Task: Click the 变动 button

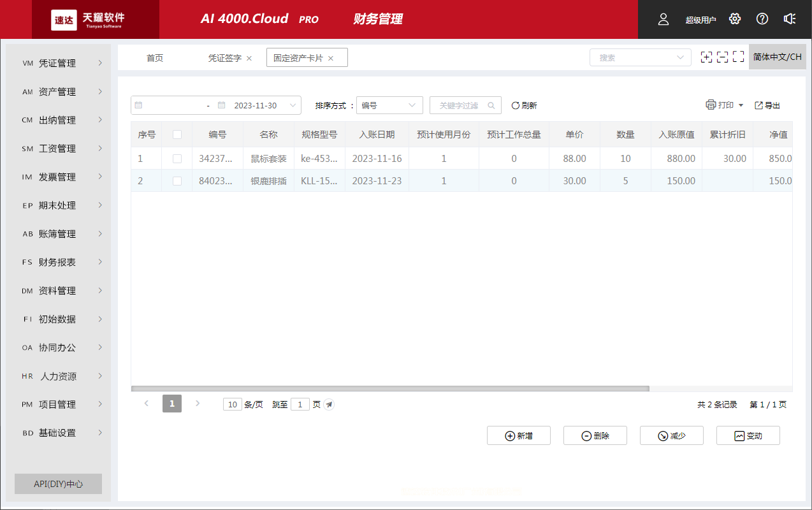Action: 748,435
